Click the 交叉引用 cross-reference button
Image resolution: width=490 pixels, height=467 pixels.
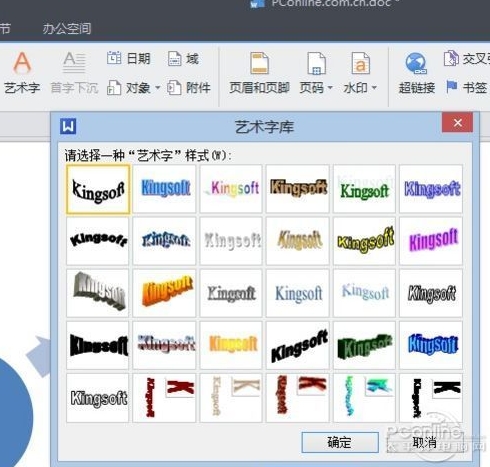(467, 59)
